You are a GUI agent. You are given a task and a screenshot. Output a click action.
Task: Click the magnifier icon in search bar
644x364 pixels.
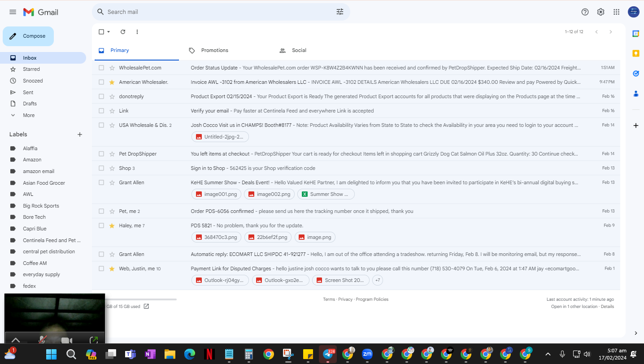click(100, 12)
